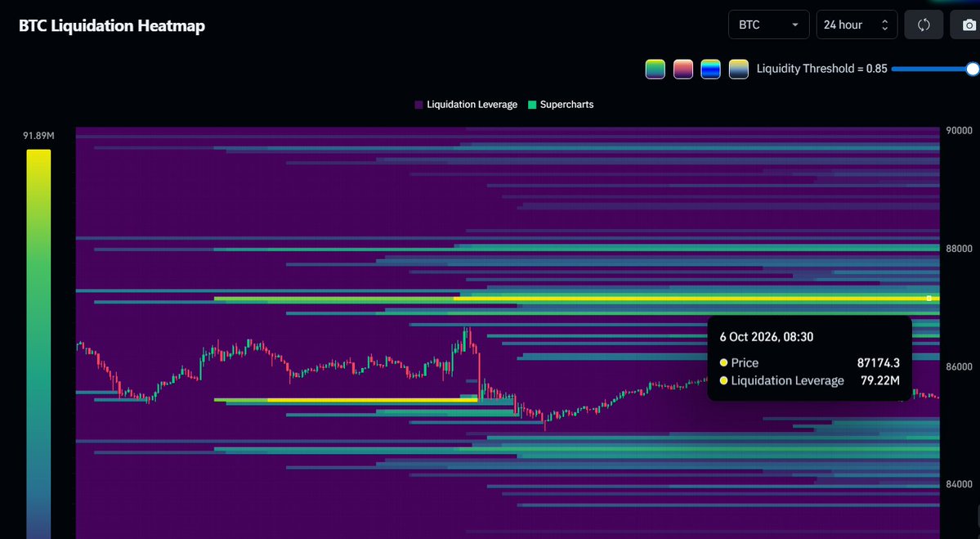Toggle the Liquidation Leverage legend series
Image resolution: width=980 pixels, height=539 pixels.
tap(466, 105)
